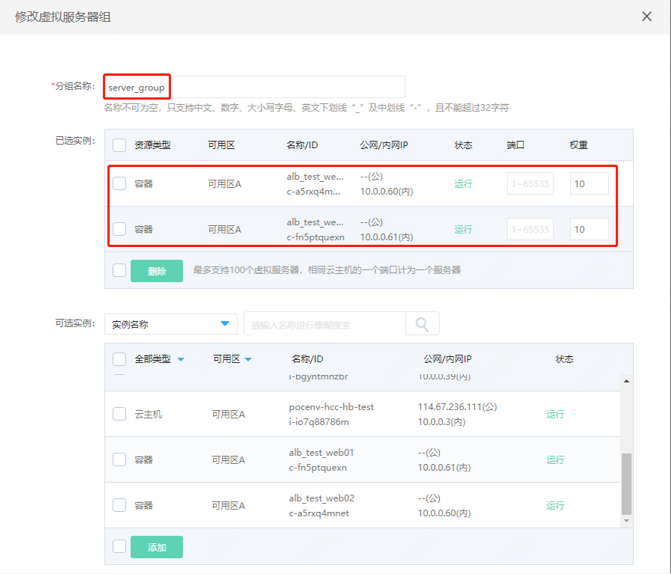This screenshot has width=671, height=574.
Task: Edit weight field for 10.0.0.61 row
Action: [x=589, y=229]
